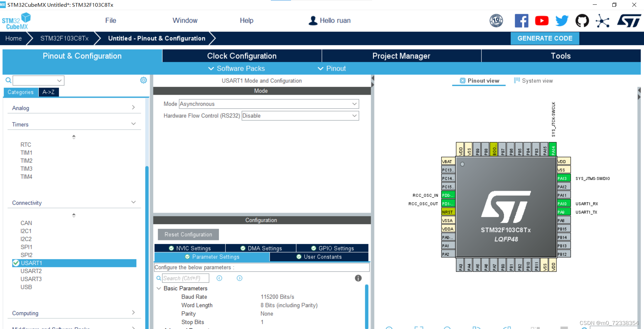Screen dimensions: 644x329
Task: Open the DMA Settings tab
Action: [261, 248]
